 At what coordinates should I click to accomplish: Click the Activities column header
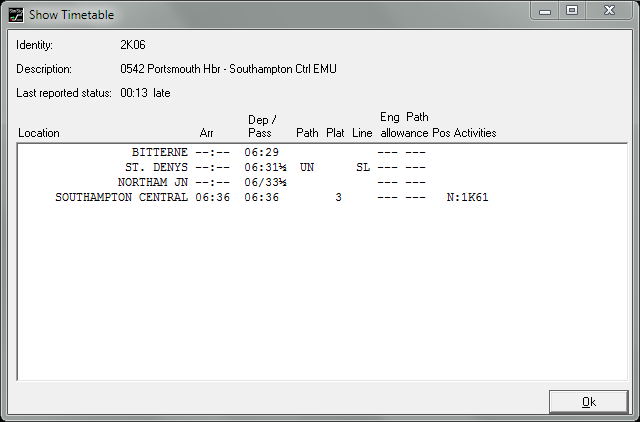pos(475,133)
